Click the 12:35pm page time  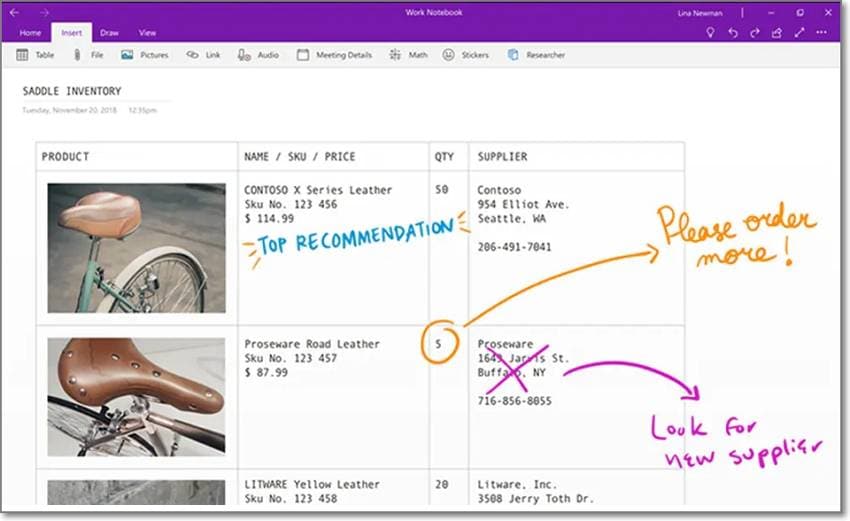coord(143,110)
